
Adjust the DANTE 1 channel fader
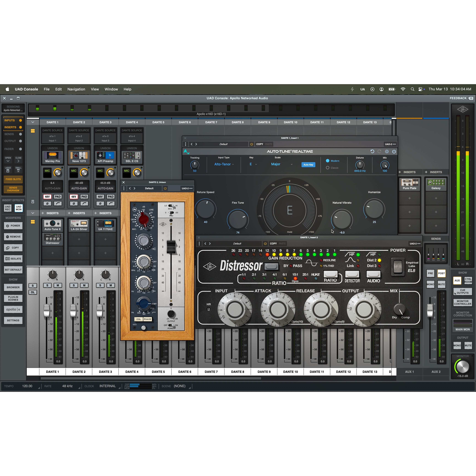[x=46, y=310]
